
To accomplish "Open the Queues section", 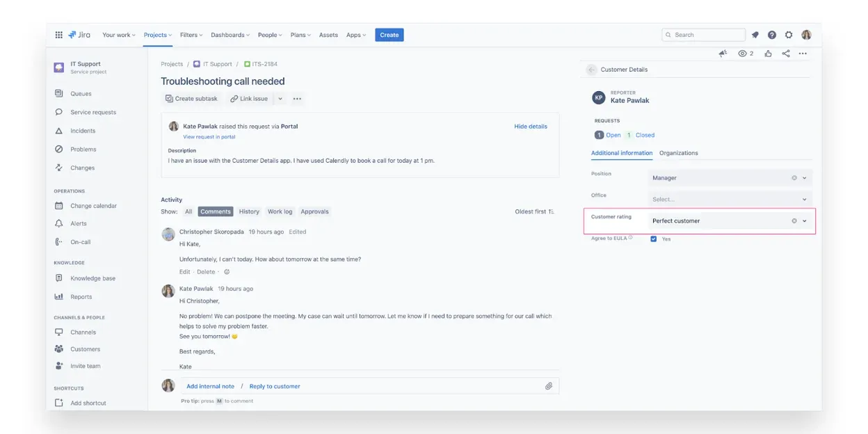I will tap(81, 93).
